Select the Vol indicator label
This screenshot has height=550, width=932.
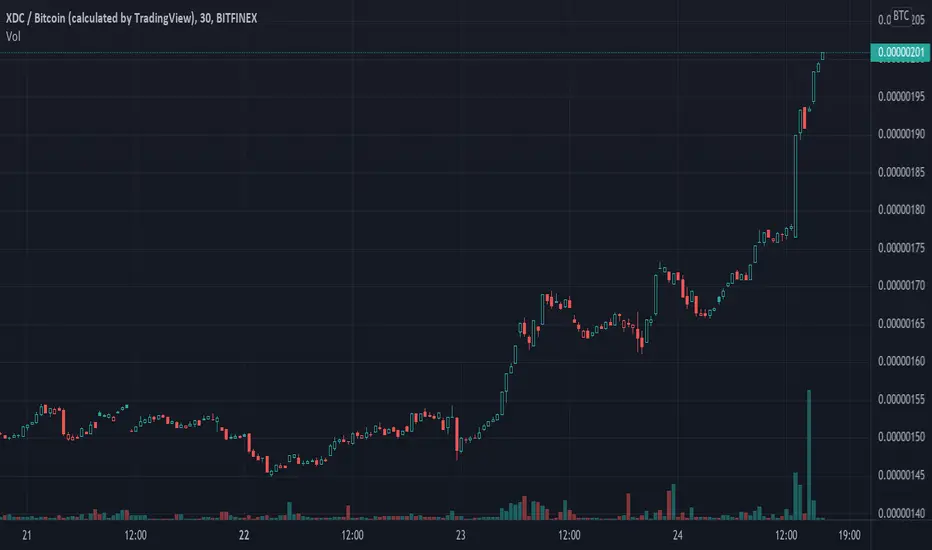[x=13, y=36]
